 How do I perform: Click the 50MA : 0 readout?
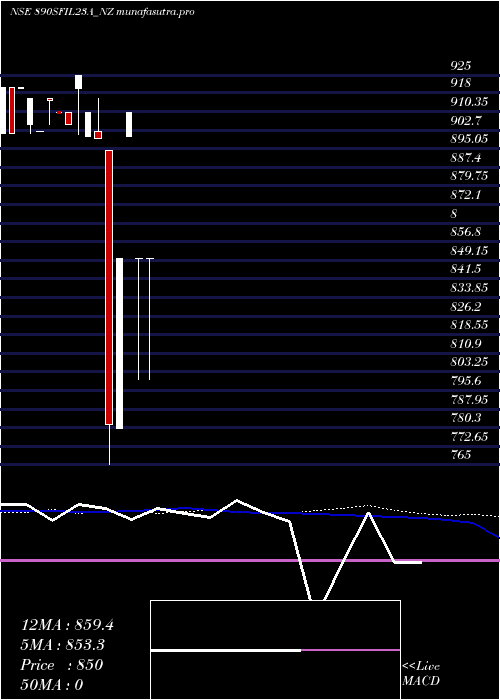[x=52, y=685]
